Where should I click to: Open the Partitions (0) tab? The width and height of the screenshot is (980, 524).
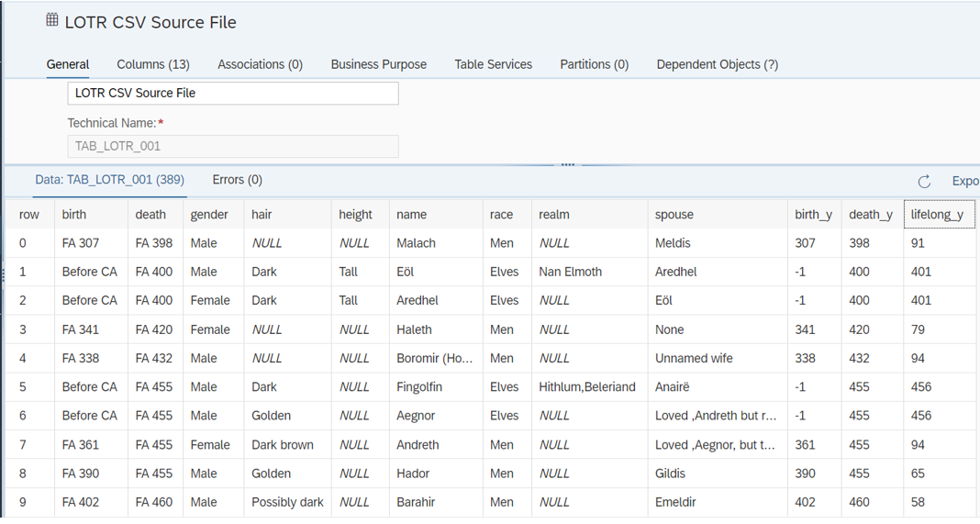pyautogui.click(x=594, y=64)
